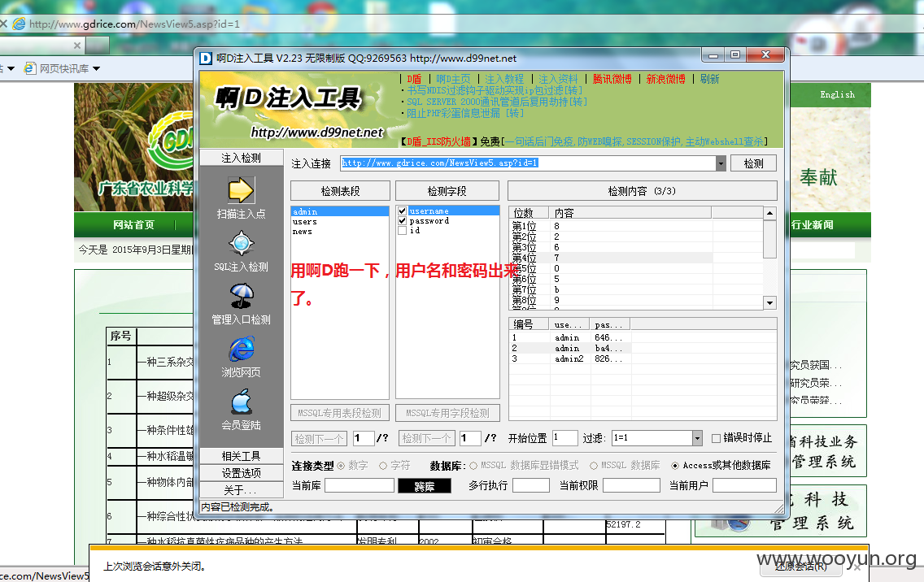Viewport: 924px width, 582px height.
Task: Click the 编号 column header
Action: (530, 324)
